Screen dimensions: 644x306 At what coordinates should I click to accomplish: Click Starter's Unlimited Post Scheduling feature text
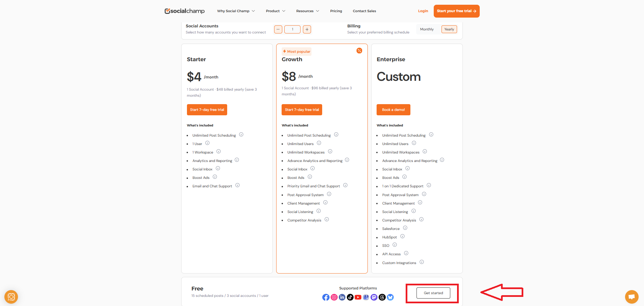coord(214,136)
